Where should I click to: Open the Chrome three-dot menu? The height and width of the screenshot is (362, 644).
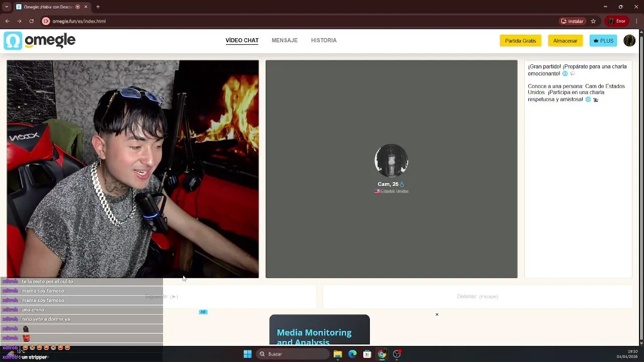635,21
